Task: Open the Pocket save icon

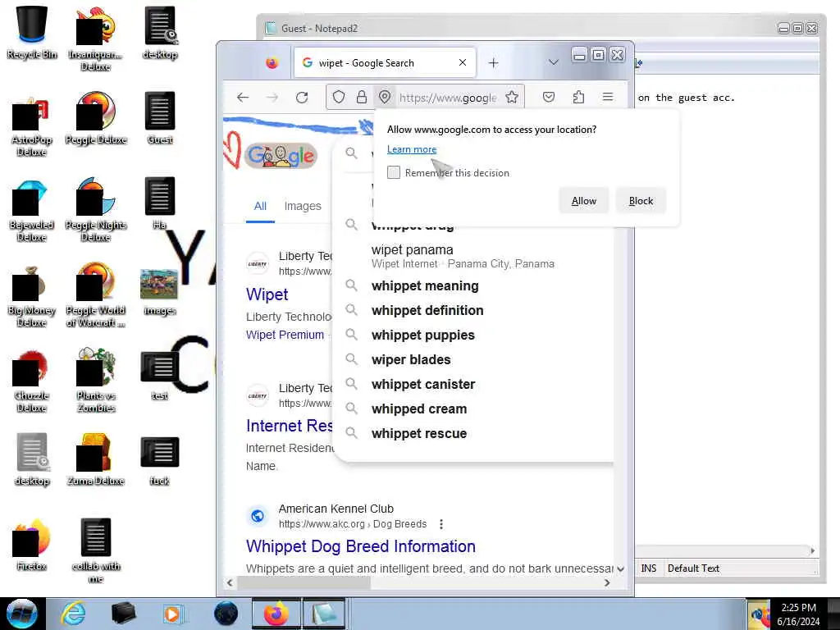Action: tap(549, 97)
